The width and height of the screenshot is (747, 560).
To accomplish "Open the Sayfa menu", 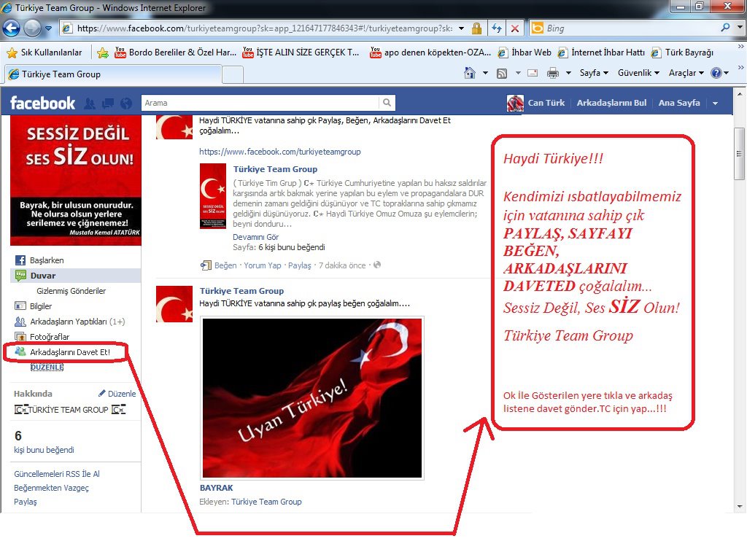I will point(594,73).
